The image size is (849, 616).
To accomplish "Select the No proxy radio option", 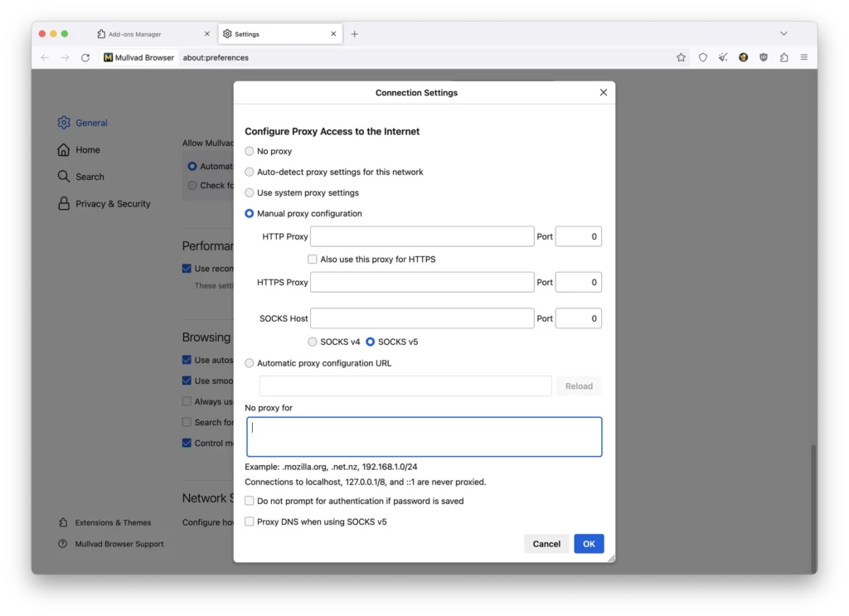I will pyautogui.click(x=249, y=151).
